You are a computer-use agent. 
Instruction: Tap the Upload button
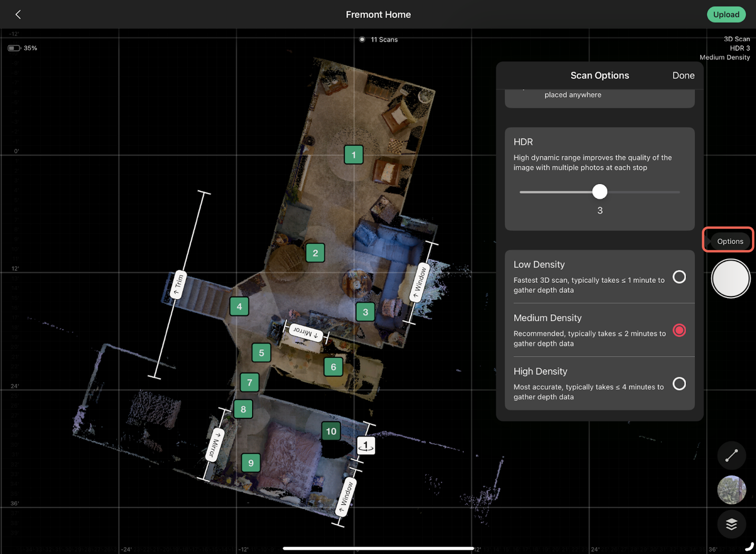coord(726,14)
